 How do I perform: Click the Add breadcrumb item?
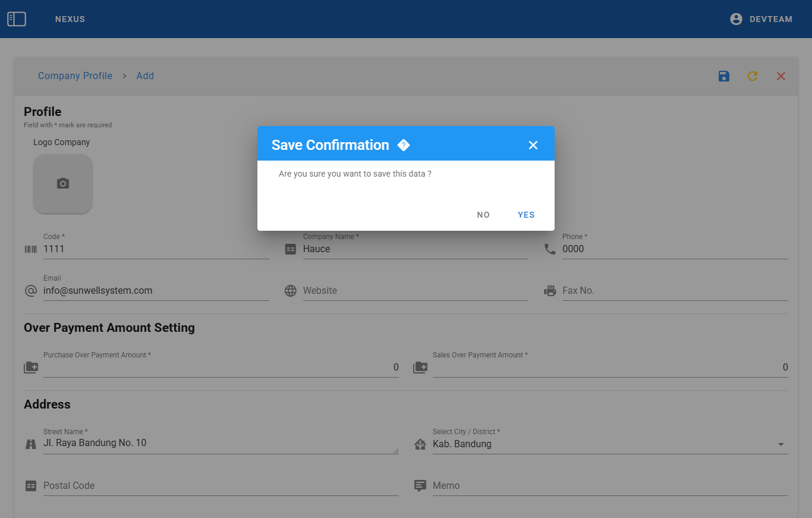[145, 76]
